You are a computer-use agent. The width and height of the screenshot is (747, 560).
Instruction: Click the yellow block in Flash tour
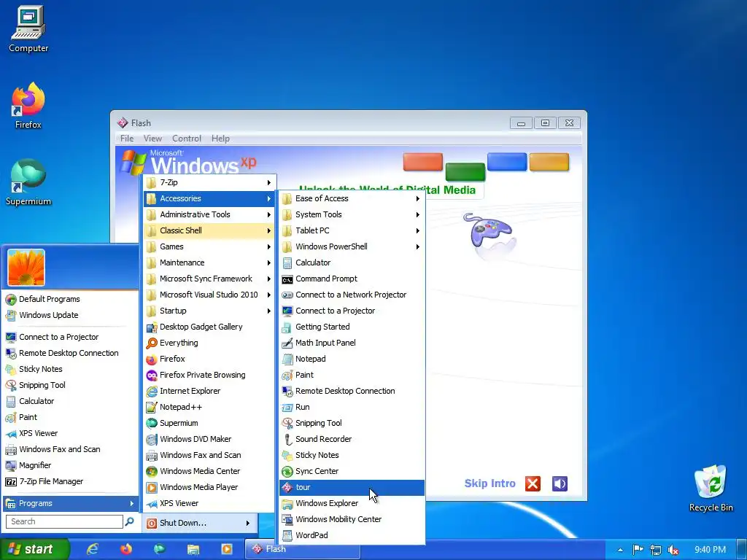tap(549, 161)
